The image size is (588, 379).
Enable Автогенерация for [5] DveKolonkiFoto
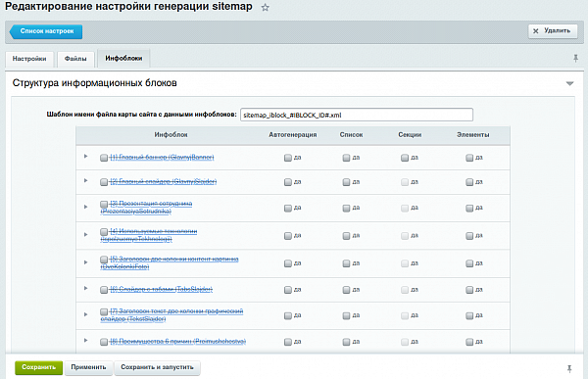(x=288, y=263)
